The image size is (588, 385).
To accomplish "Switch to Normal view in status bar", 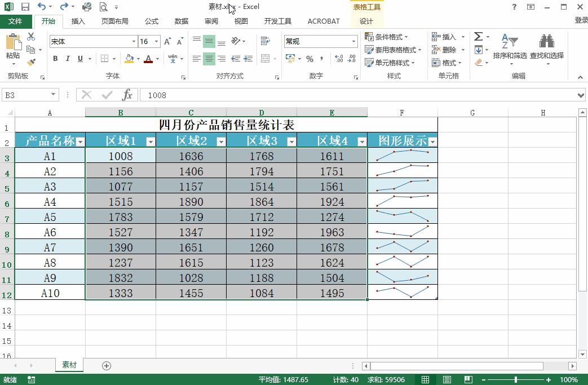I will (x=426, y=380).
